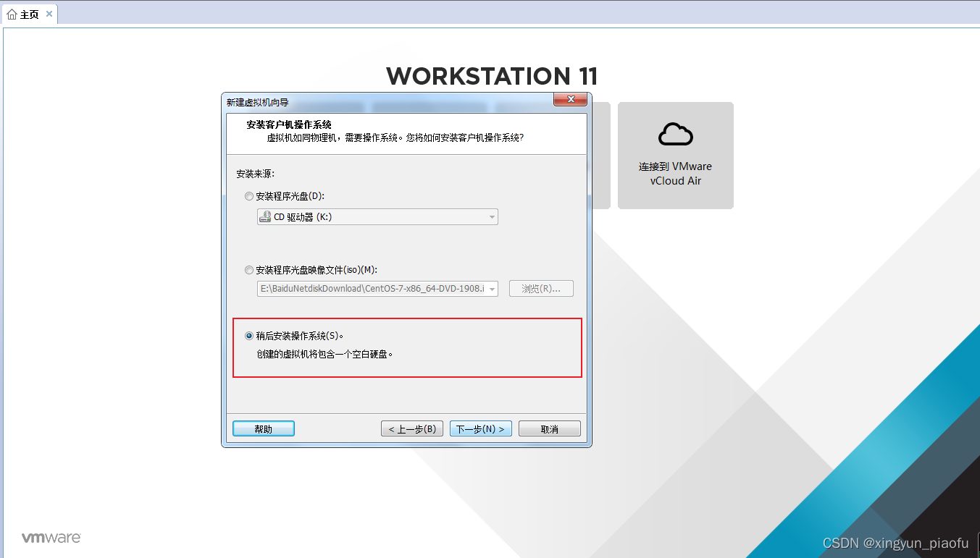980x558 pixels.
Task: Click the cloud icon for vCloud Air
Action: point(676,134)
